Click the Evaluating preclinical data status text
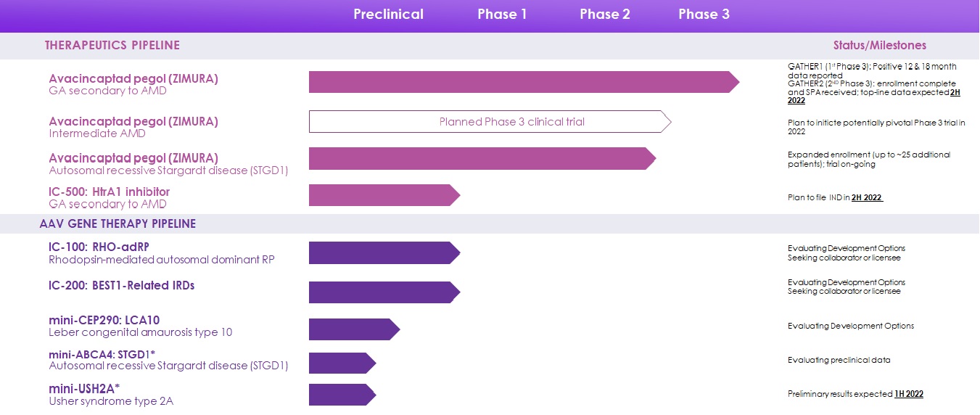 point(839,360)
